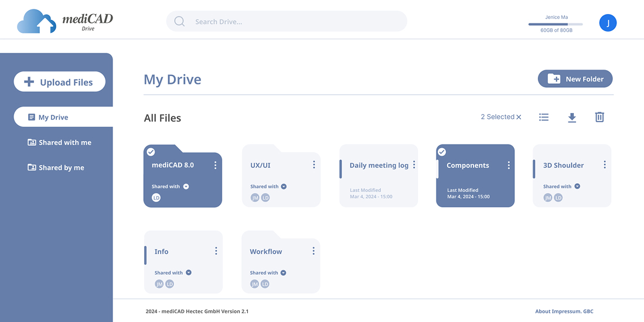Switch to list view icon

(544, 117)
